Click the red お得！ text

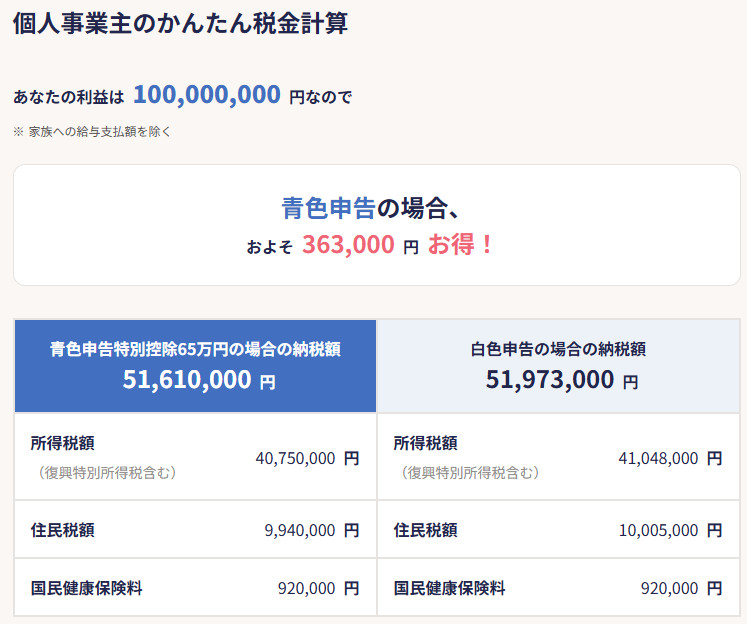pyautogui.click(x=461, y=245)
